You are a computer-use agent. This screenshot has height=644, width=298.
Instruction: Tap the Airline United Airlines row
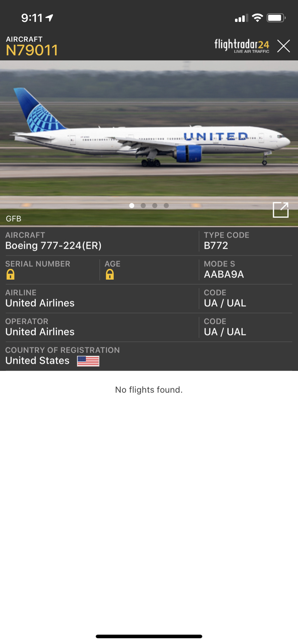(x=40, y=303)
